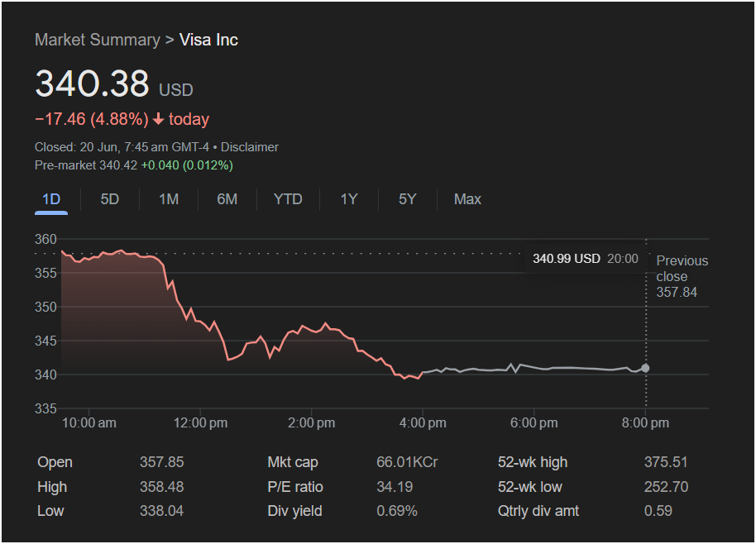Screen dimensions: 756x544
Task: Click the P/E ratio label
Action: (x=295, y=487)
